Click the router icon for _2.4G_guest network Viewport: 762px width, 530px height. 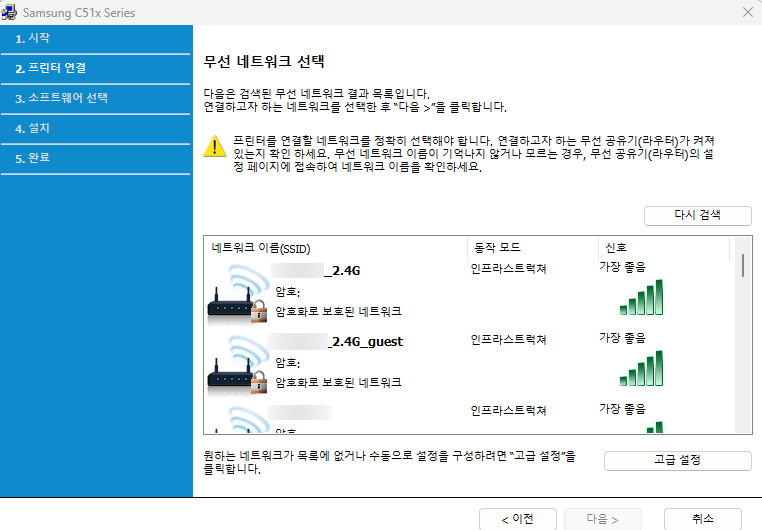coord(237,365)
